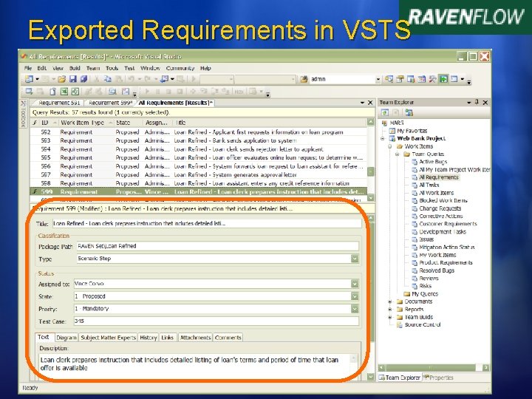This screenshot has width=532, height=399.
Task: Save the current work item
Action: [72, 79]
